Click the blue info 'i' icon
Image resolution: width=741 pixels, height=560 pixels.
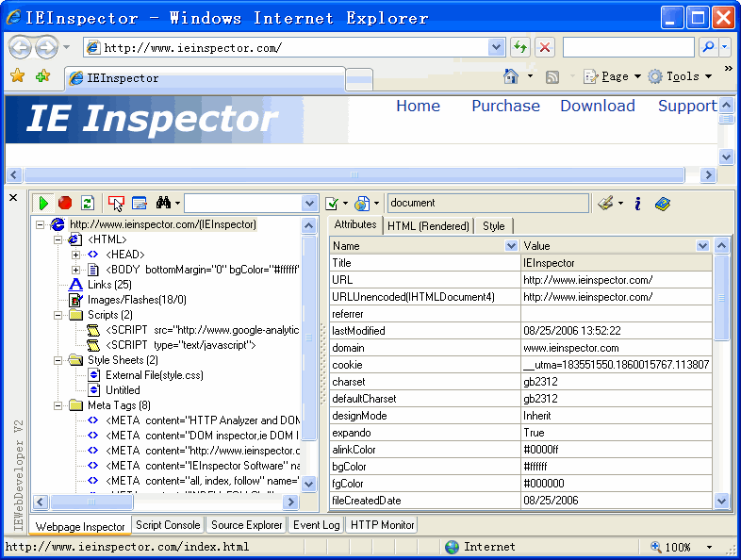(x=637, y=203)
